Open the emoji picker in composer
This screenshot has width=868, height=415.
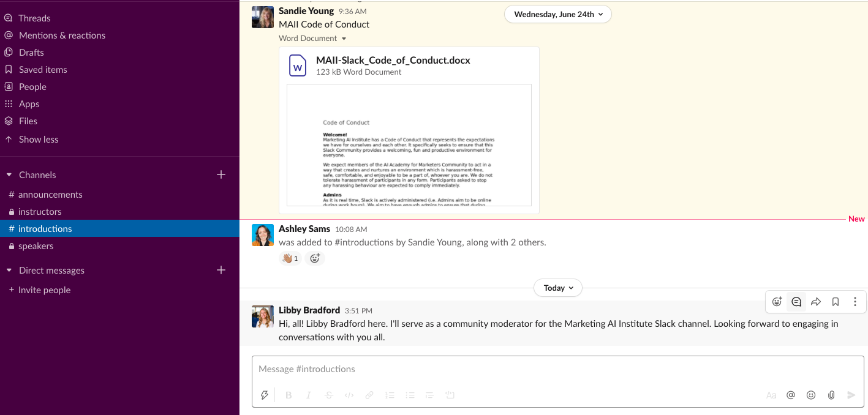[x=811, y=395]
